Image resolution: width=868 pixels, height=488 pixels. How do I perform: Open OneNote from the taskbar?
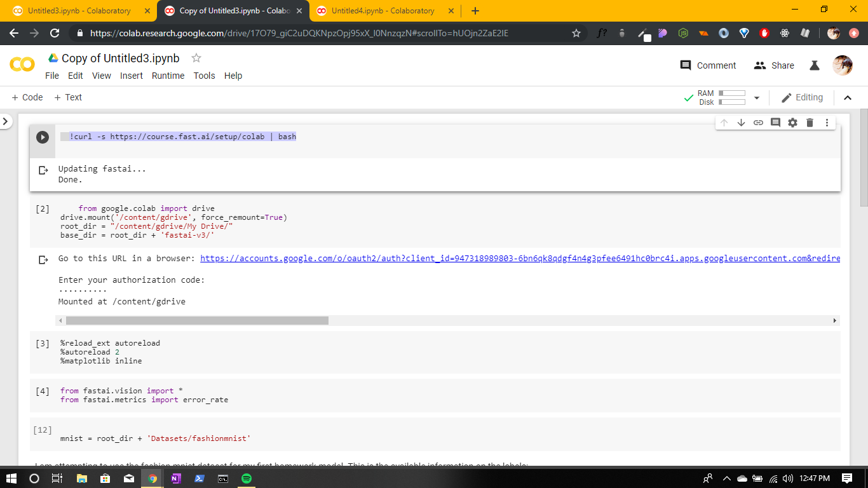click(176, 478)
